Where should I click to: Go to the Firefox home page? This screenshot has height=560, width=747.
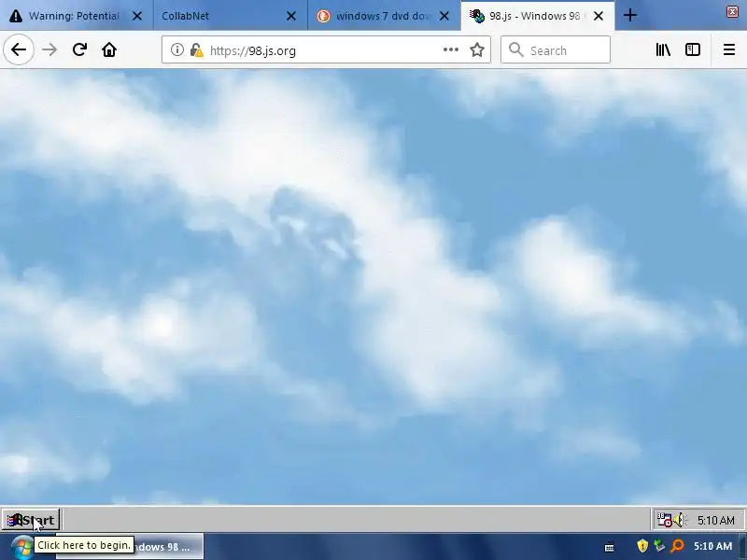click(109, 49)
